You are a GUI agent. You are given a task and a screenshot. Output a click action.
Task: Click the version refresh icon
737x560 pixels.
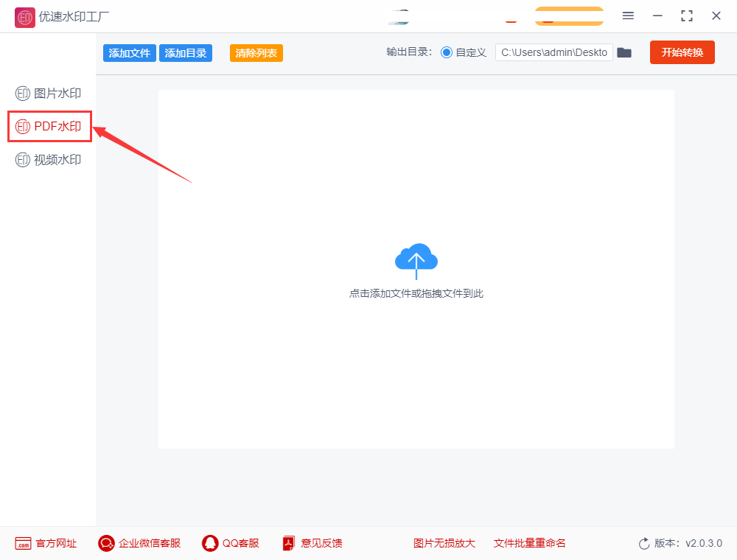tap(644, 544)
